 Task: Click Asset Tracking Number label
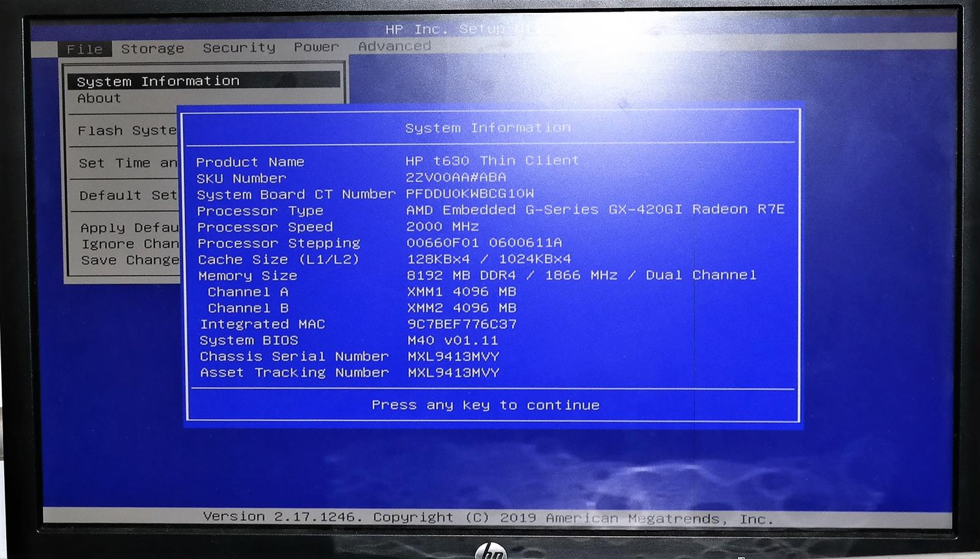click(295, 373)
